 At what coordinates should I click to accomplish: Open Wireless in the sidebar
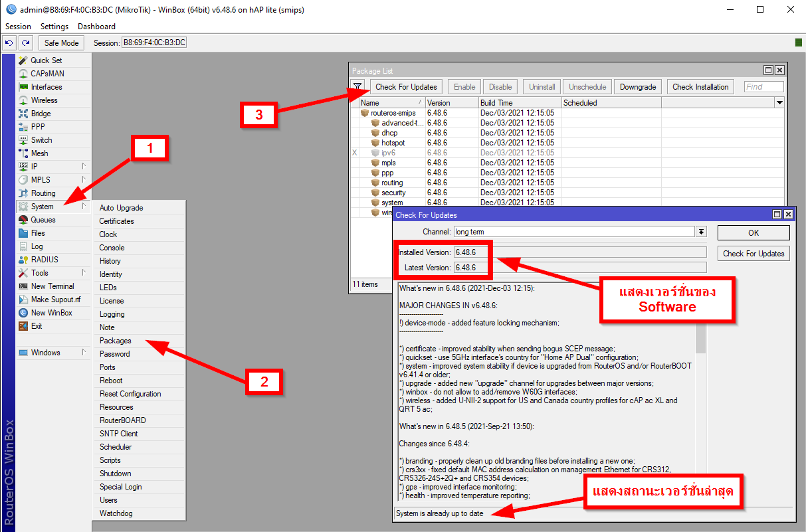pyautogui.click(x=53, y=100)
